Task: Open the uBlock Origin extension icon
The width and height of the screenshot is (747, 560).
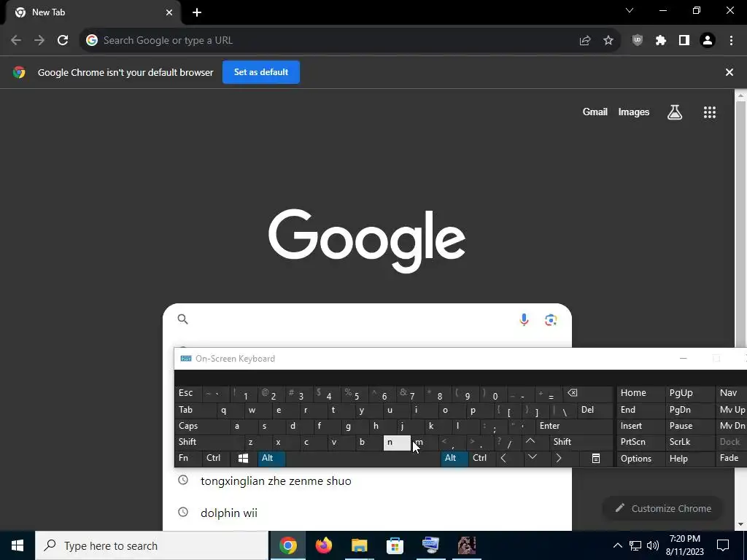Action: click(x=638, y=41)
